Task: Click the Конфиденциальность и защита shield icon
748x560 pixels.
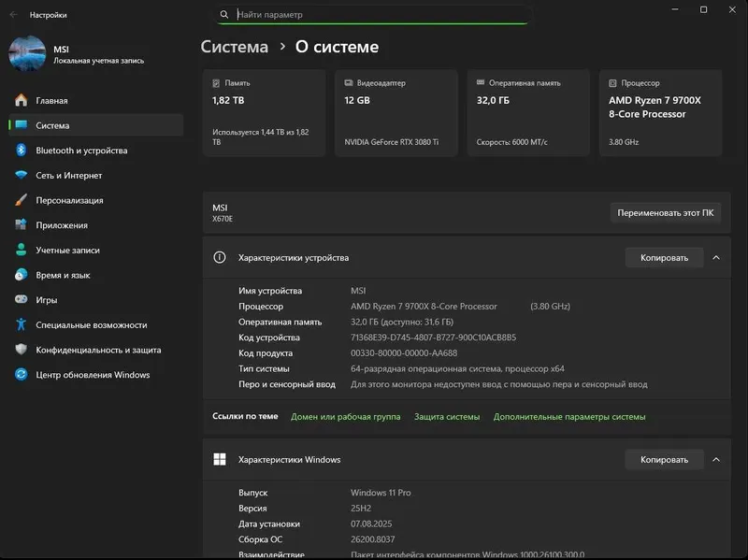Action: 21,349
